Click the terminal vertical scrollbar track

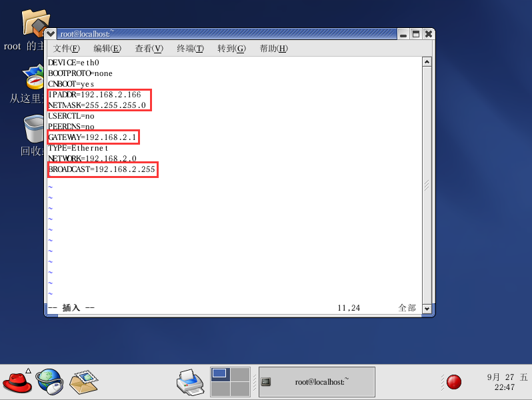click(x=427, y=185)
